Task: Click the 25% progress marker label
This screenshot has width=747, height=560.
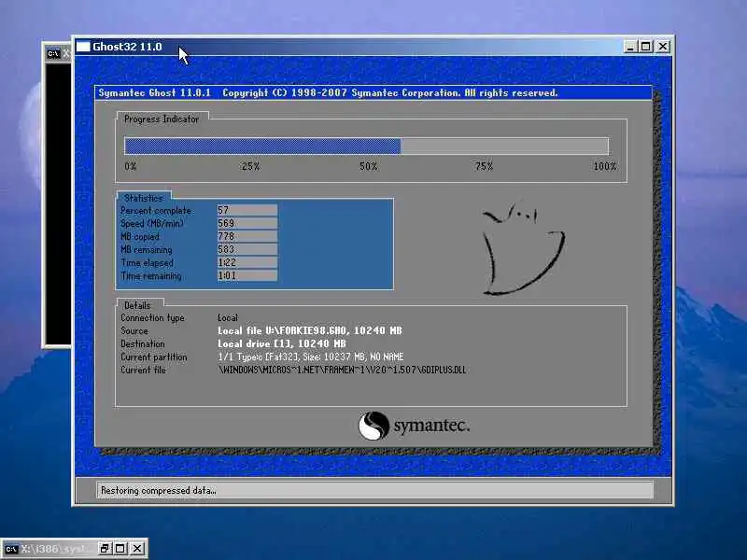Action: pos(250,166)
